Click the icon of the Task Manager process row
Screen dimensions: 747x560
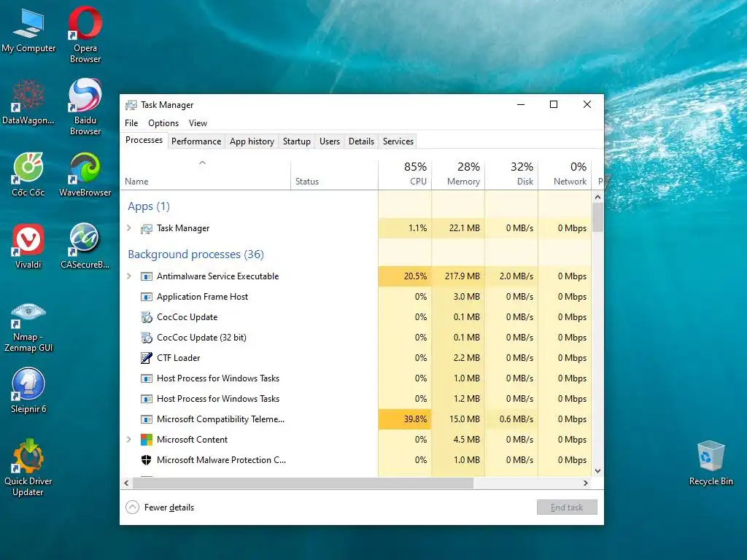pos(146,228)
